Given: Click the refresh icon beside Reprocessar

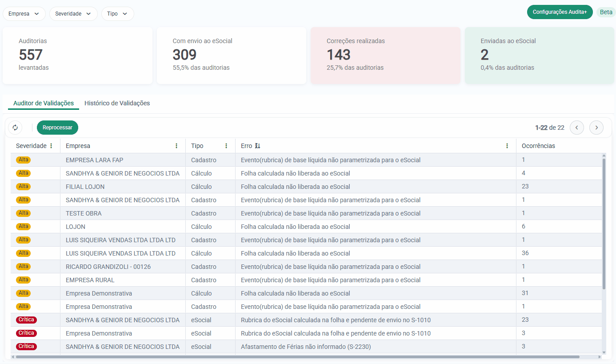Looking at the screenshot, I should click(15, 128).
